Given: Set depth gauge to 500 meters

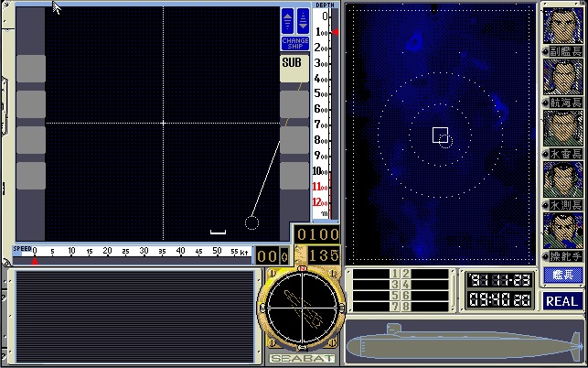Looking at the screenshot, I should click(321, 93).
